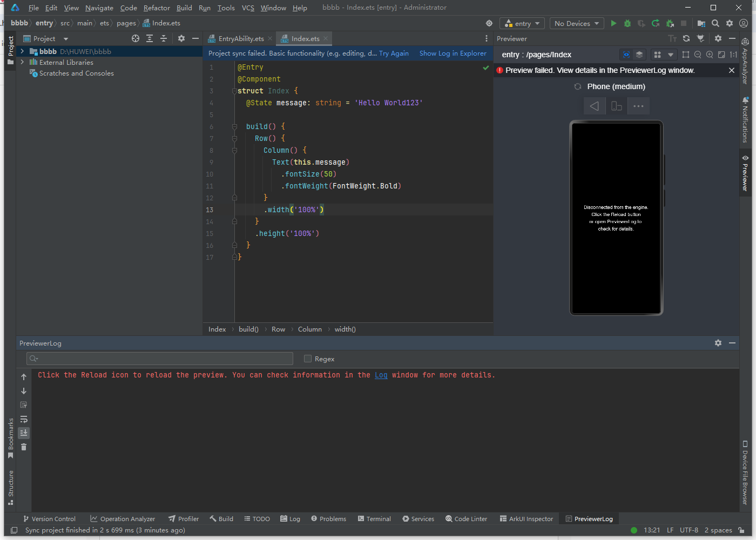Screen dimensions: 756x540
Task: Click the plug icon in Previewer header
Action: [700, 38]
